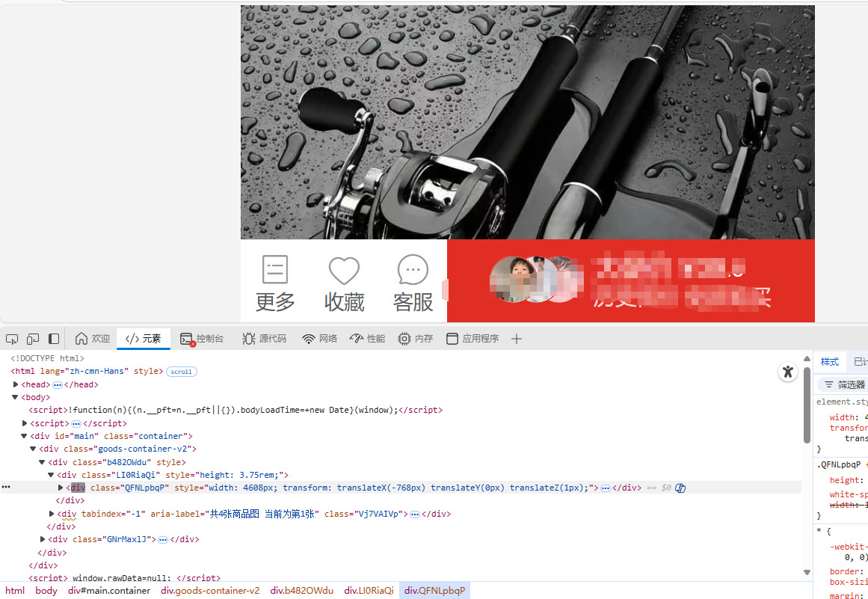This screenshot has width=868, height=599.
Task: Collapse the LI0RiaQi div node
Action: [x=51, y=474]
